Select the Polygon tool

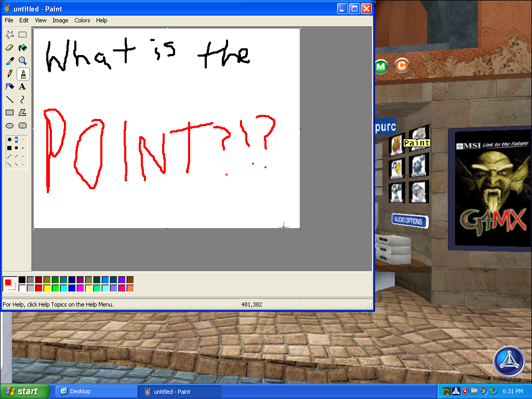click(x=23, y=113)
